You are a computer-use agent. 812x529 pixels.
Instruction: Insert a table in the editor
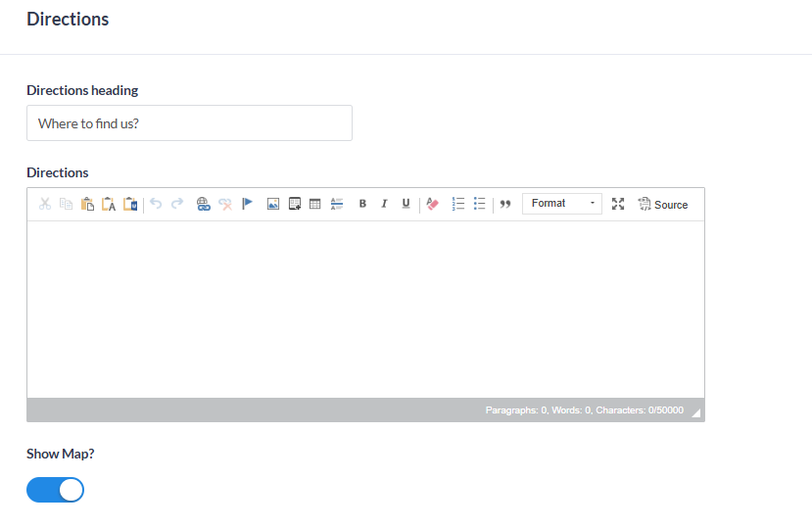coord(315,204)
